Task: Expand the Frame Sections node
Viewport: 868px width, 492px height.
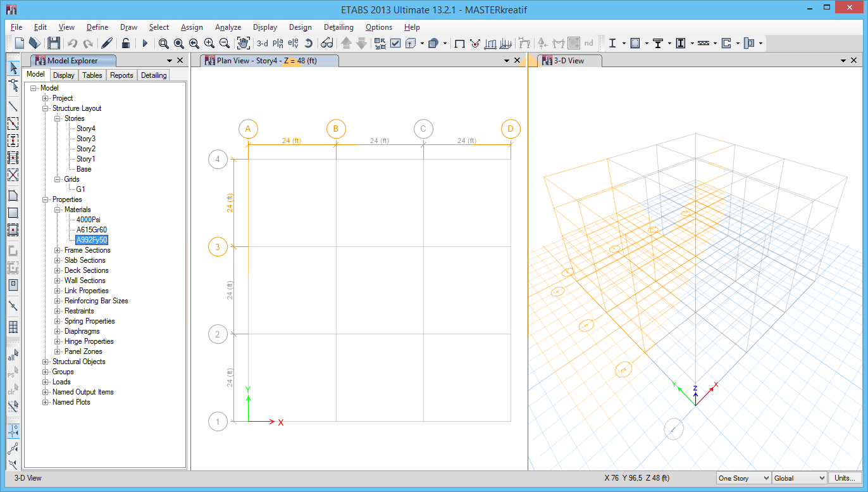Action: (58, 250)
